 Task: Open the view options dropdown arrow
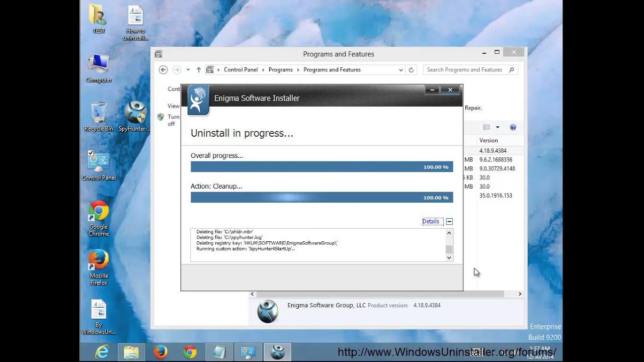coord(498,127)
